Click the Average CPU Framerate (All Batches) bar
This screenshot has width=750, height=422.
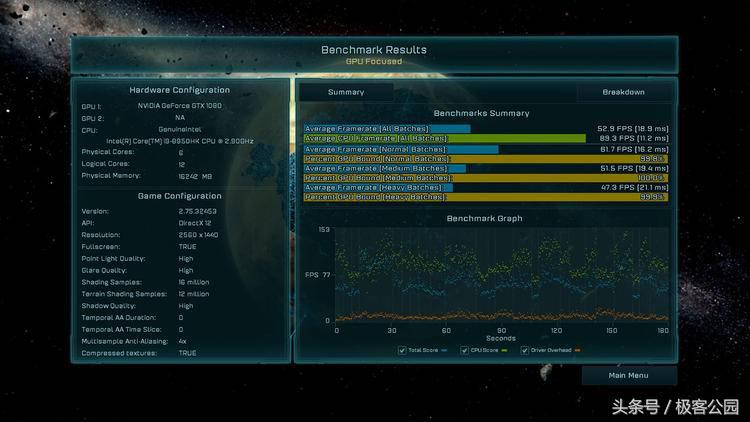pyautogui.click(x=445, y=138)
